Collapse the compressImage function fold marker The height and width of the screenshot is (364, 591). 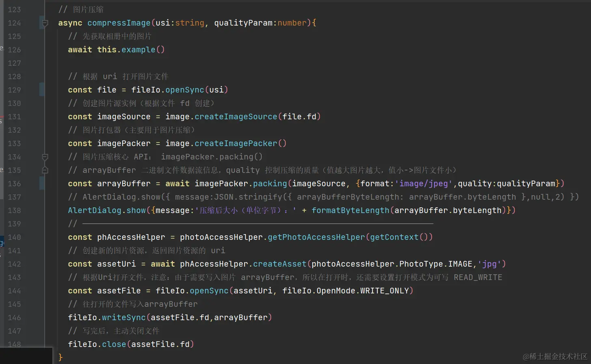[x=45, y=23]
